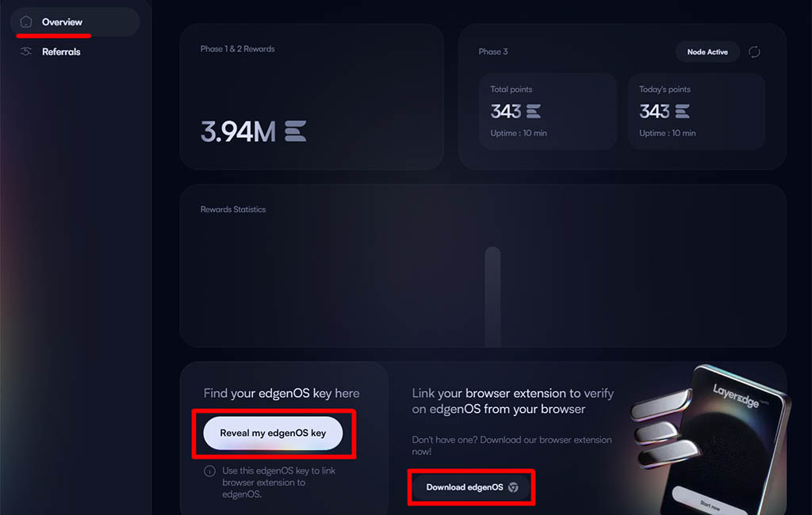Click the Overview home icon in sidebar

point(26,21)
